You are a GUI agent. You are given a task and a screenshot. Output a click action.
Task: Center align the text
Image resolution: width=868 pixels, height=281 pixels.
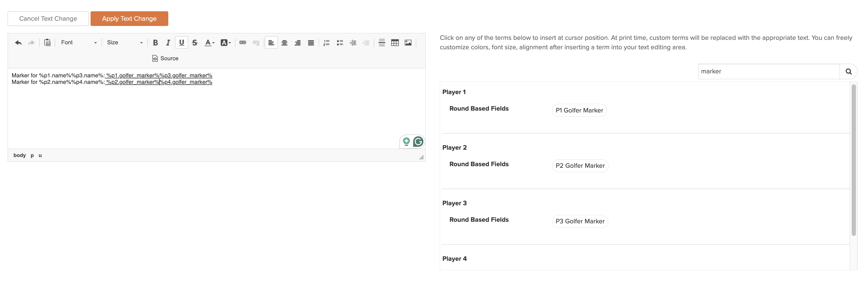click(x=284, y=42)
